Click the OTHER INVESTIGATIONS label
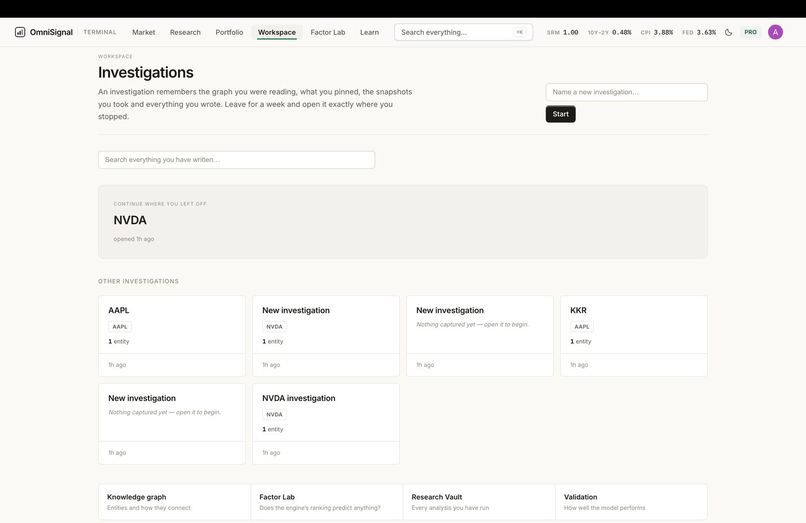The image size is (806, 523). [x=138, y=281]
